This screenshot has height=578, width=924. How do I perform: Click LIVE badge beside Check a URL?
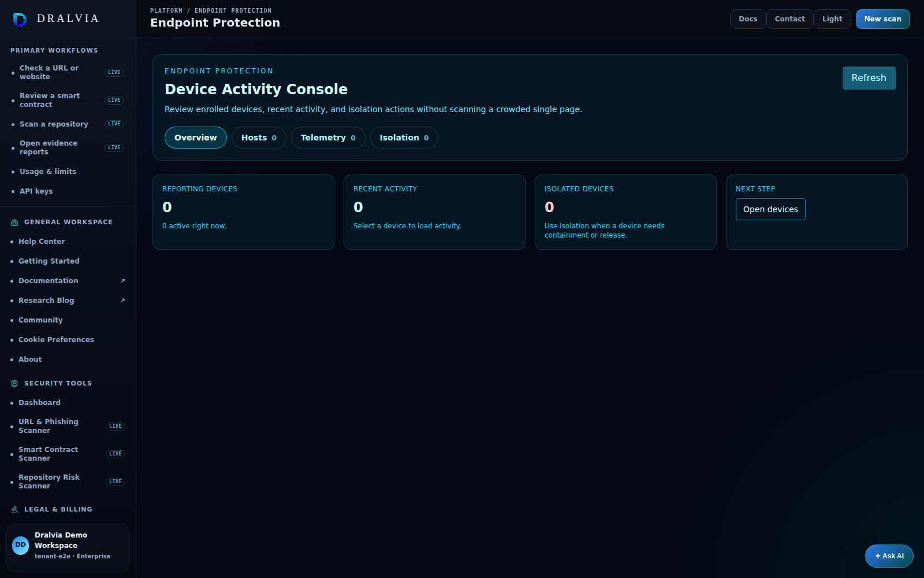pyautogui.click(x=114, y=72)
